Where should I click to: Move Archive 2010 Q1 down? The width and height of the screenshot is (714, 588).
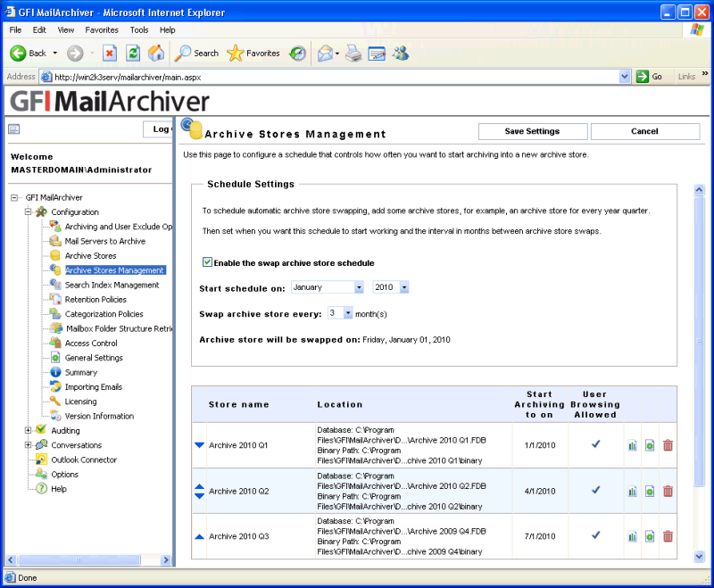[199, 445]
